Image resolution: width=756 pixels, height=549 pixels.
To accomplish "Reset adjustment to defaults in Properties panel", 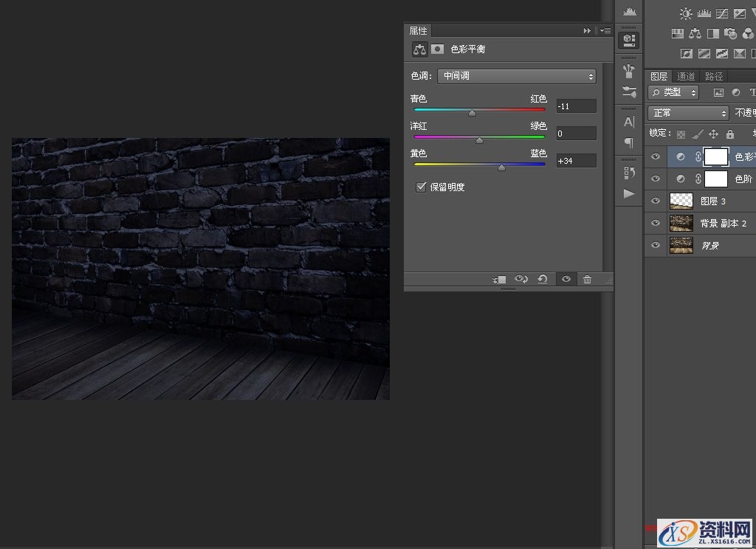I will click(x=543, y=279).
